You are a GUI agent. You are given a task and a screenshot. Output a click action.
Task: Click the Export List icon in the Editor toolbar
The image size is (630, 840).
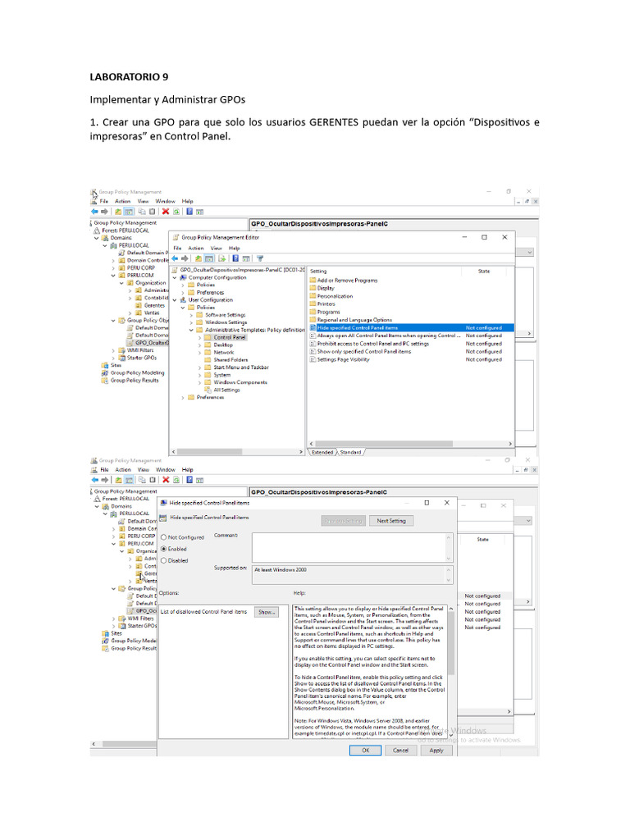pos(221,258)
